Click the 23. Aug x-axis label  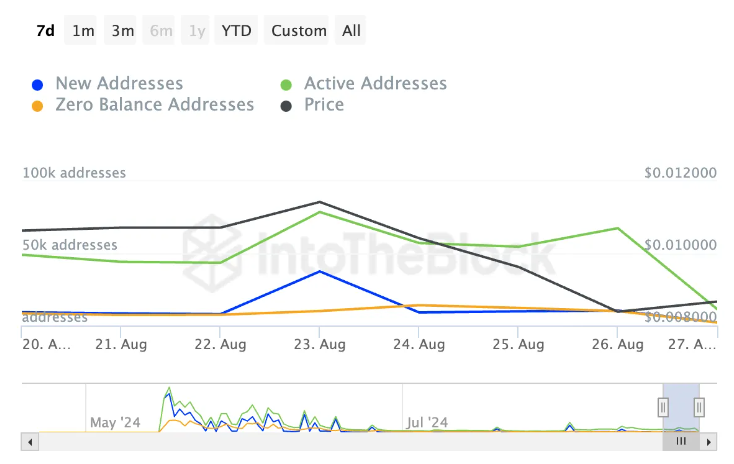coord(320,345)
